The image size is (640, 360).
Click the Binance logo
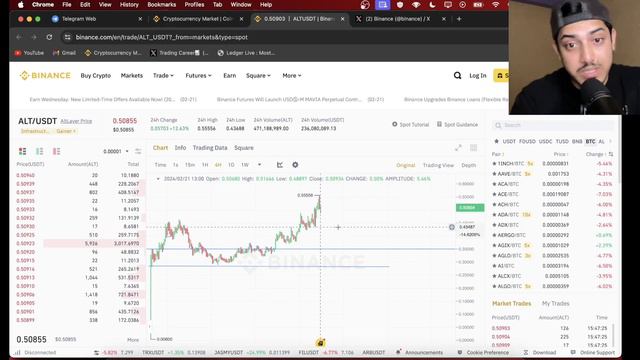tap(45, 76)
